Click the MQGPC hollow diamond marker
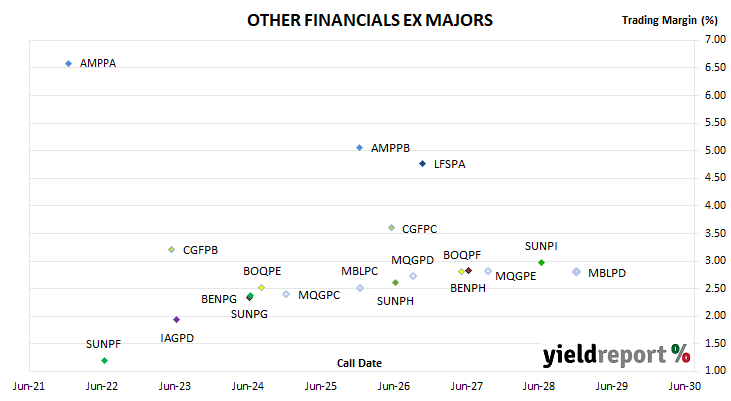This screenshot has height=401, width=731. pyautogui.click(x=286, y=294)
